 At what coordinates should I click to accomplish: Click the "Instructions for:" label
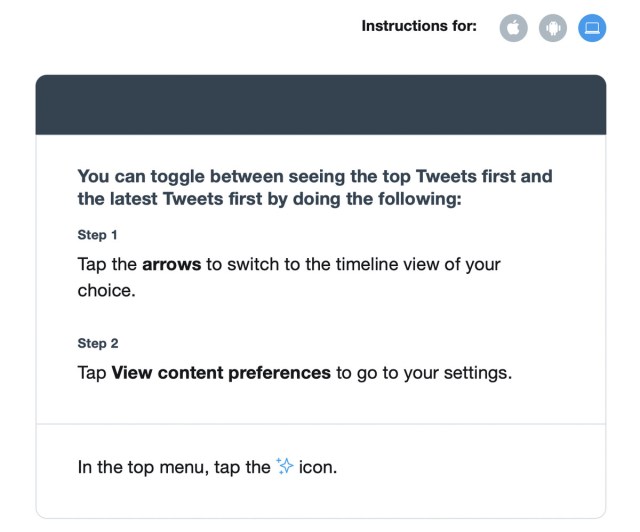click(419, 26)
